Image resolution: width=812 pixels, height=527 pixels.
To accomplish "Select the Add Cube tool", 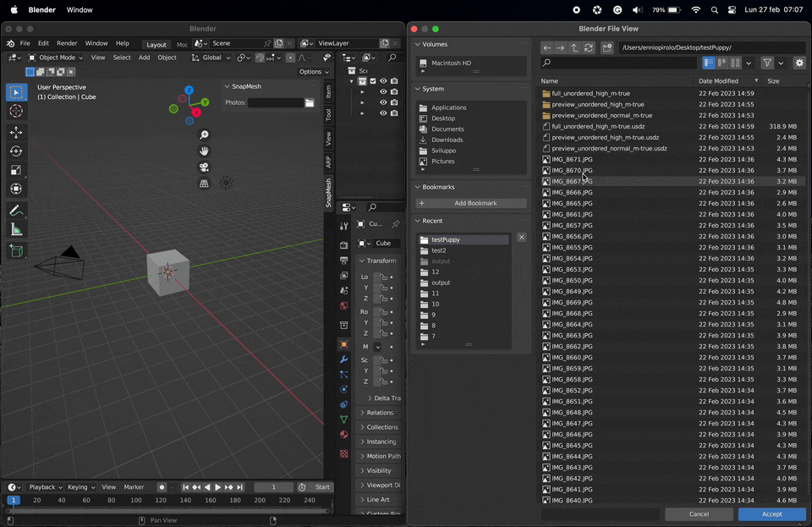I will 16,251.
